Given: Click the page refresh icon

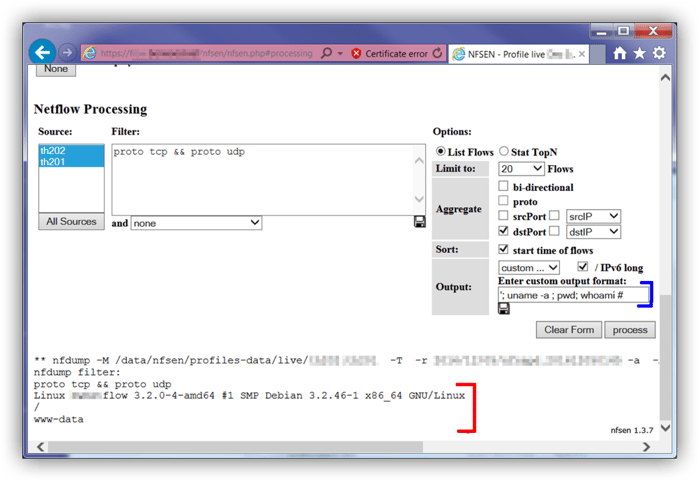Looking at the screenshot, I should click(438, 52).
